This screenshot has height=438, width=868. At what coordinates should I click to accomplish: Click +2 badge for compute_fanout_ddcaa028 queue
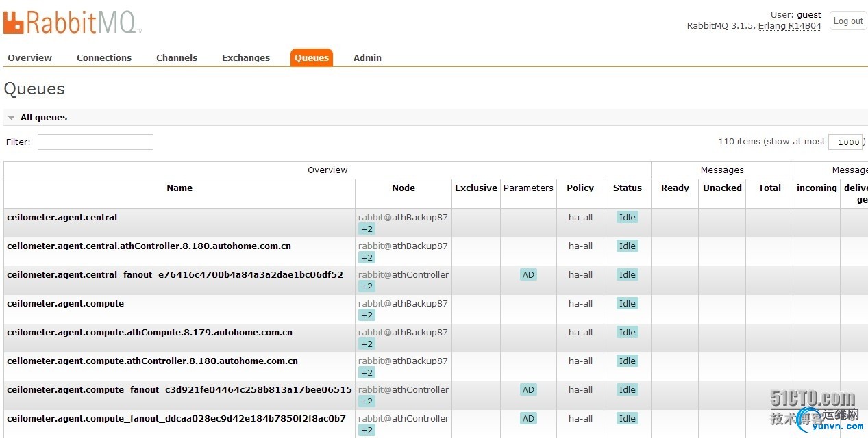[367, 430]
